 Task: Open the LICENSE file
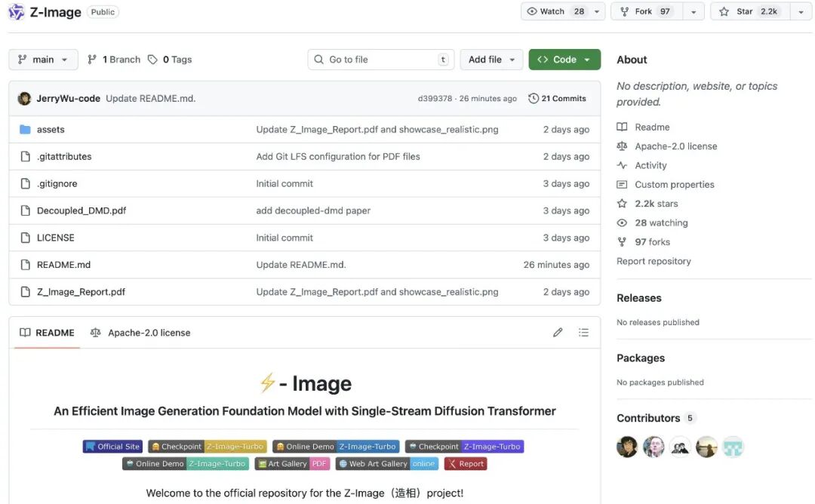[x=56, y=238]
